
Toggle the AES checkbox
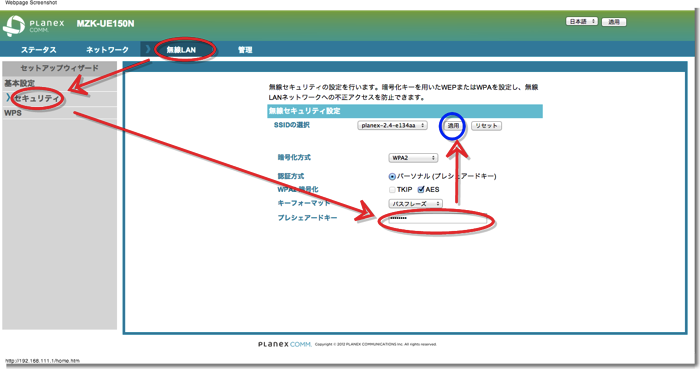(x=421, y=190)
